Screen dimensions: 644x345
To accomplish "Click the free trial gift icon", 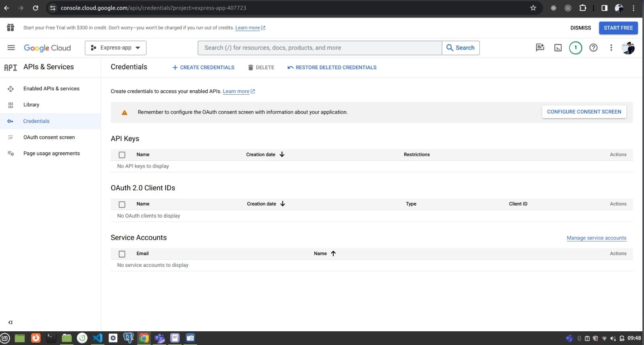I will point(10,27).
